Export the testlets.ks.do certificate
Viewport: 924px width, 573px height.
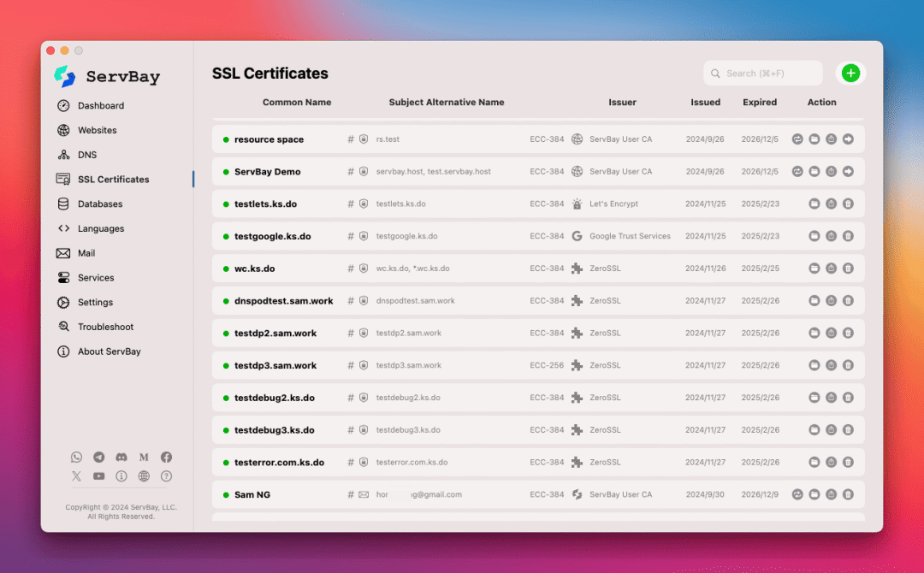(x=831, y=204)
